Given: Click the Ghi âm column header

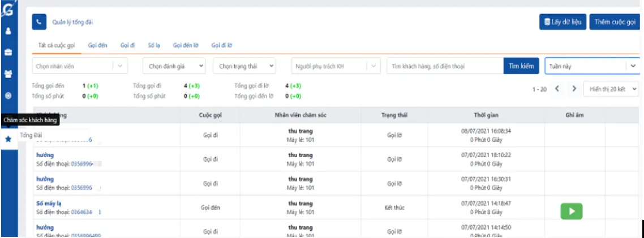Looking at the screenshot, I should pyautogui.click(x=574, y=115).
